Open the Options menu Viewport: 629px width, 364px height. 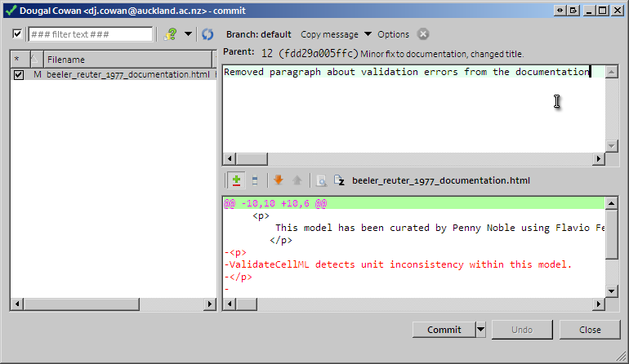393,34
